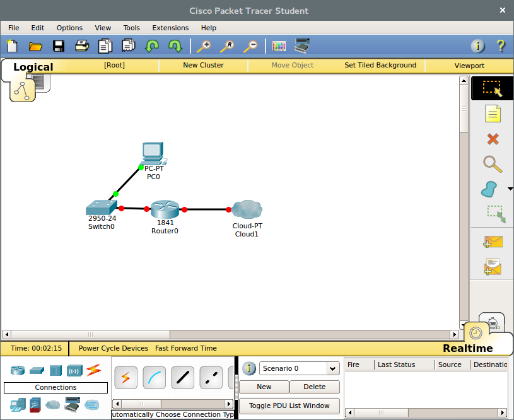Open the End Devices category

pos(18,405)
